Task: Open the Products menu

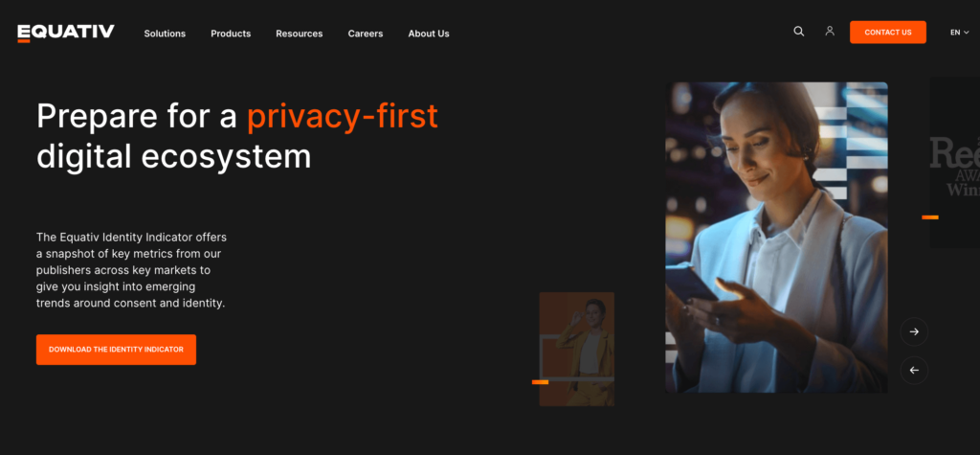Action: click(x=231, y=34)
